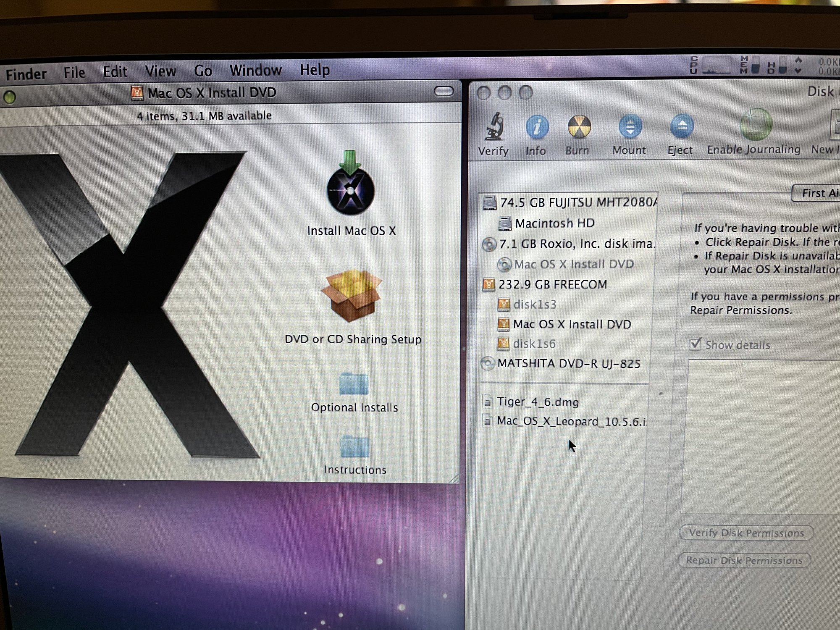Select the Macintosh HD volume
The width and height of the screenshot is (840, 630).
point(546,223)
